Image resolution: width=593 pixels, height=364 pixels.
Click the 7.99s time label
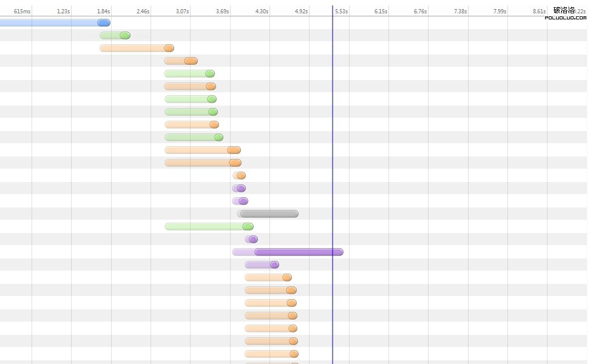500,12
